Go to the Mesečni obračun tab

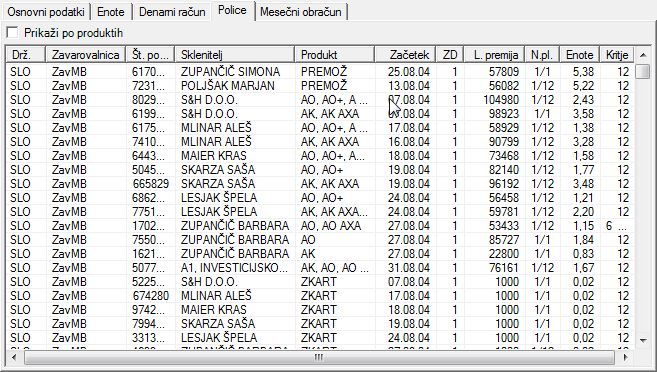coord(300,12)
